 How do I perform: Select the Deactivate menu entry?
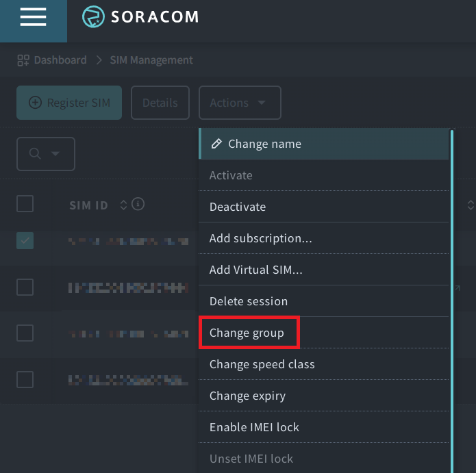[x=237, y=207]
